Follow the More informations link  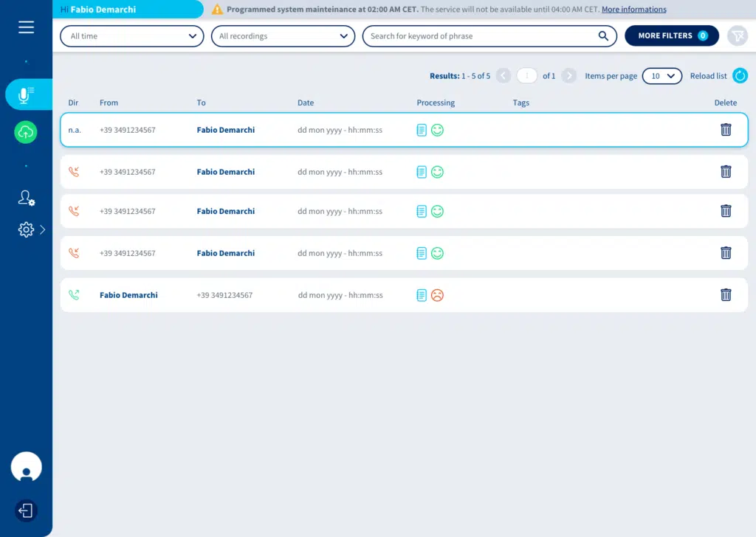coord(633,10)
